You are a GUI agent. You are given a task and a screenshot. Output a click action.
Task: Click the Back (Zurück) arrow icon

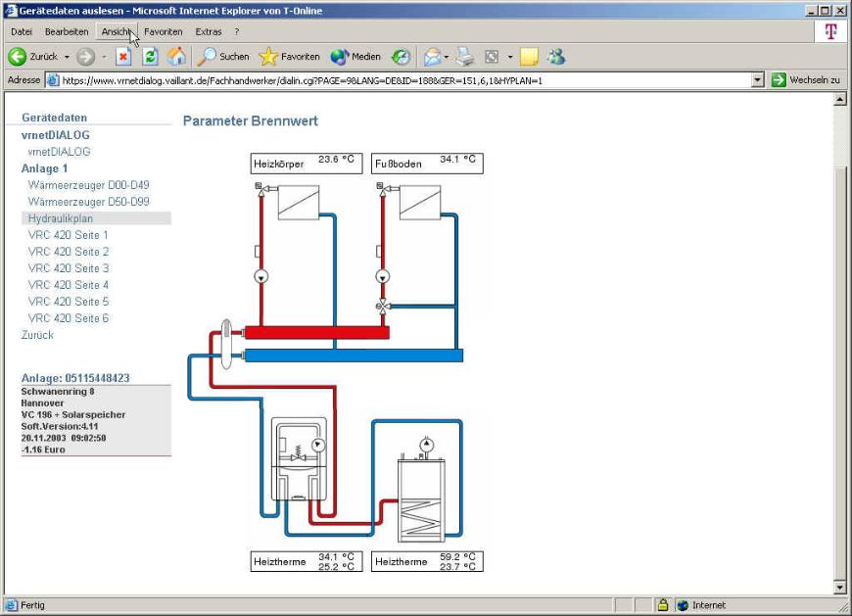[x=17, y=57]
